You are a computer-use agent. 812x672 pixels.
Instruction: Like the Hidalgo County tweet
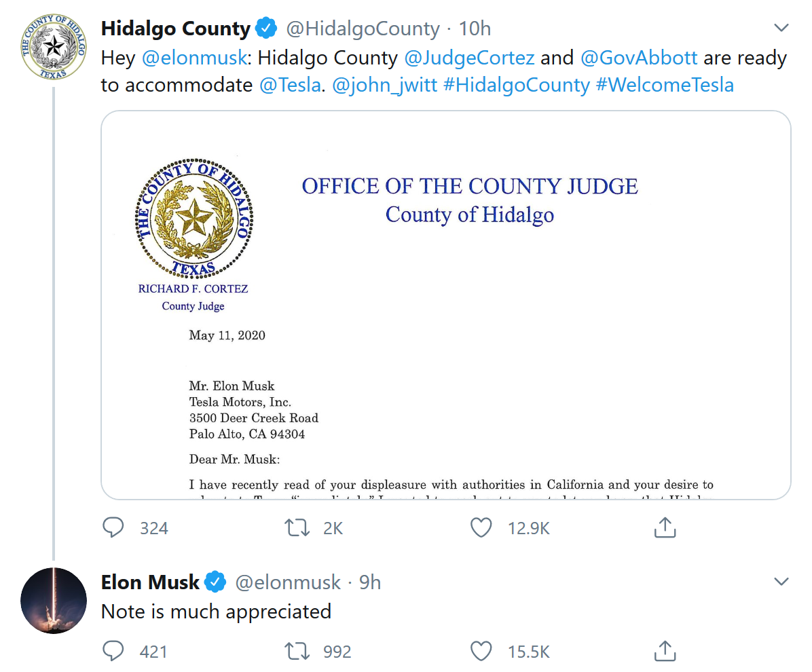(x=481, y=527)
